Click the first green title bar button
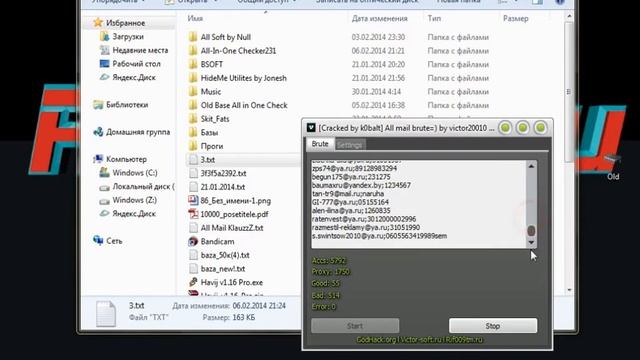Viewport: 640px width, 360px height. pos(505,128)
